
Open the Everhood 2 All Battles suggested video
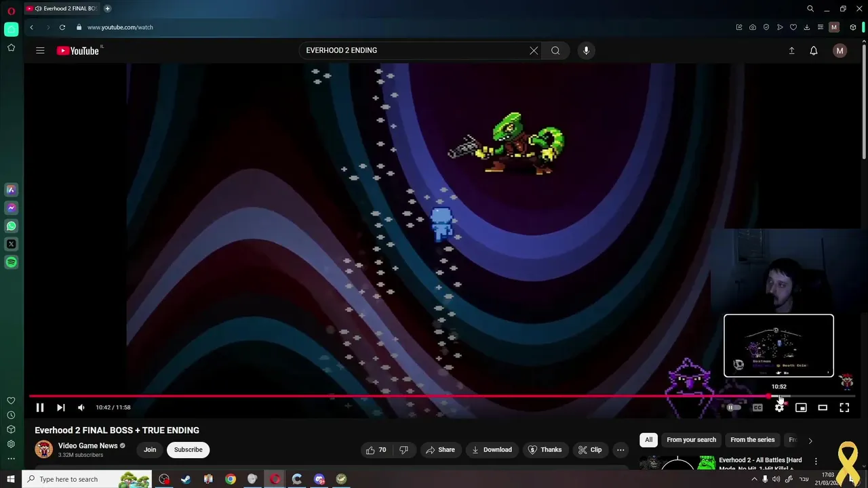(760, 464)
